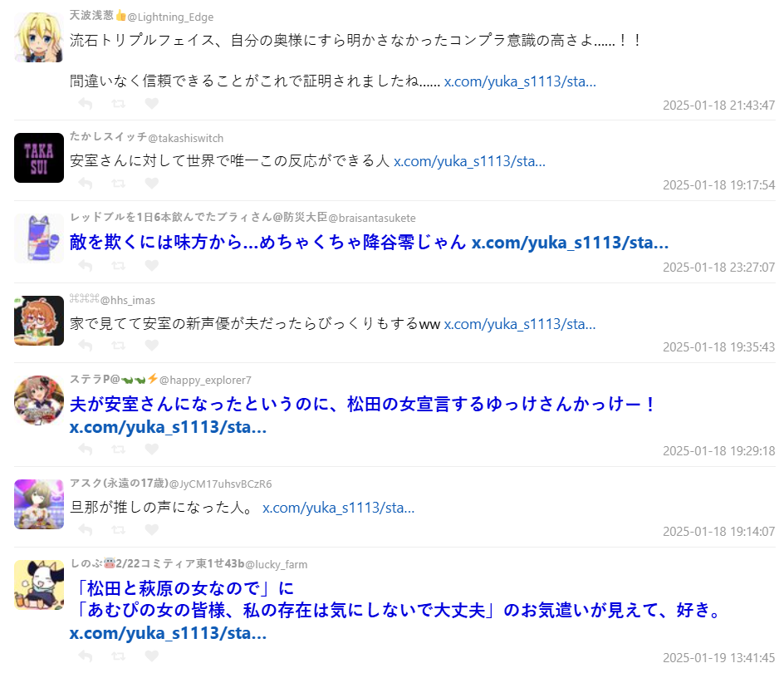Click the Red Bull can avatar
The image size is (784, 673).
(39, 238)
